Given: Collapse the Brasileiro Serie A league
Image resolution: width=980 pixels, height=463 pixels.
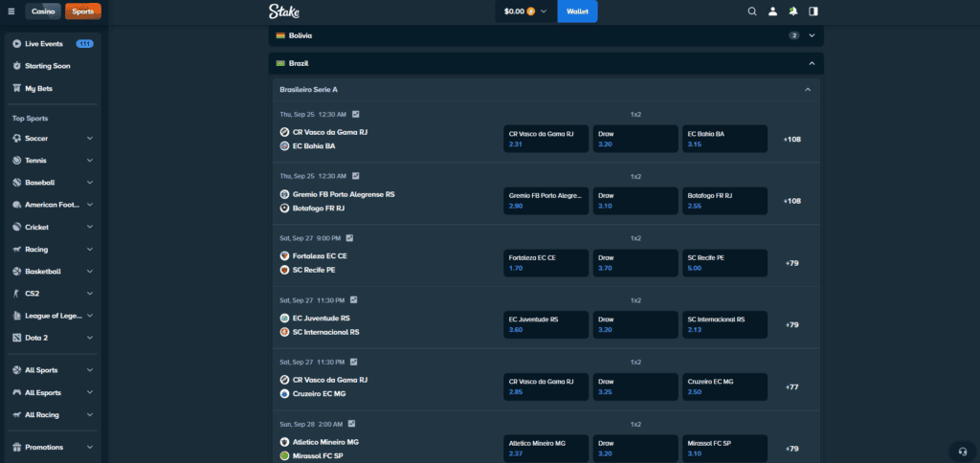Looking at the screenshot, I should (808, 89).
